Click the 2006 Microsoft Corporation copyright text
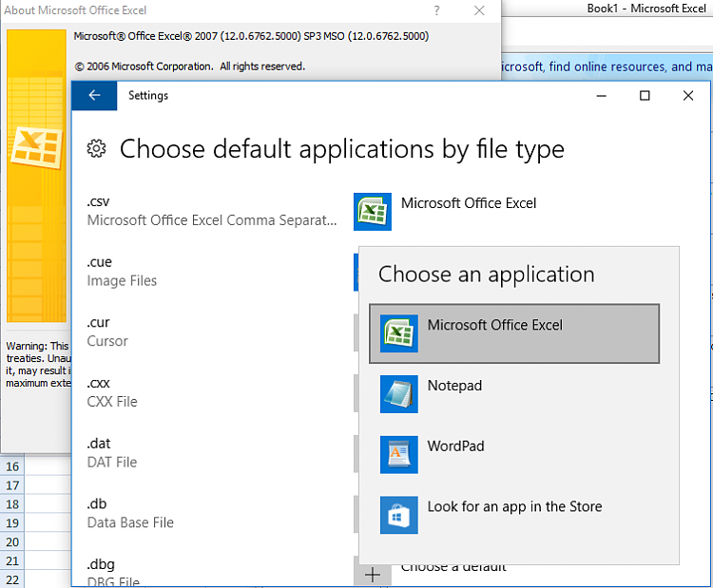Screen dimensions: 713x588 [x=189, y=66]
